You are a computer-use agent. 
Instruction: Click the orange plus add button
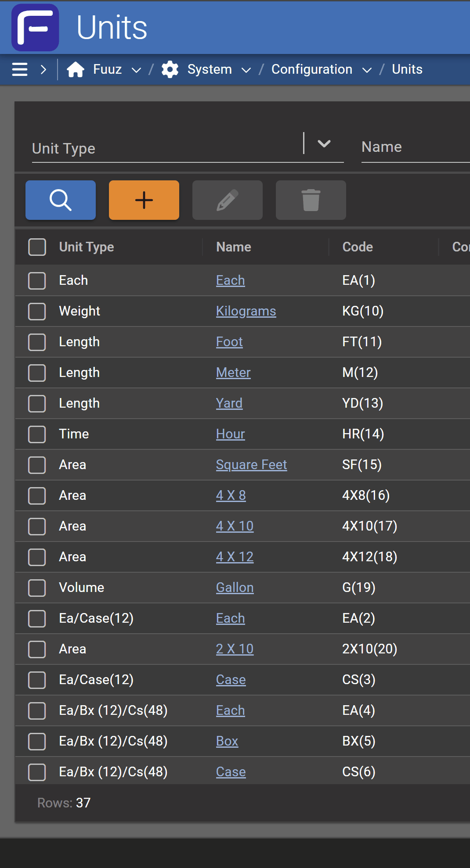(144, 200)
